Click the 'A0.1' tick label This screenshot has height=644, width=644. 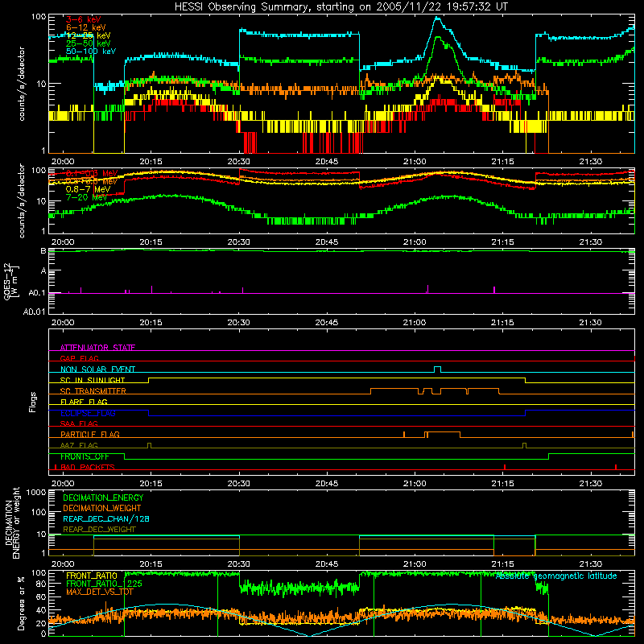37,293
